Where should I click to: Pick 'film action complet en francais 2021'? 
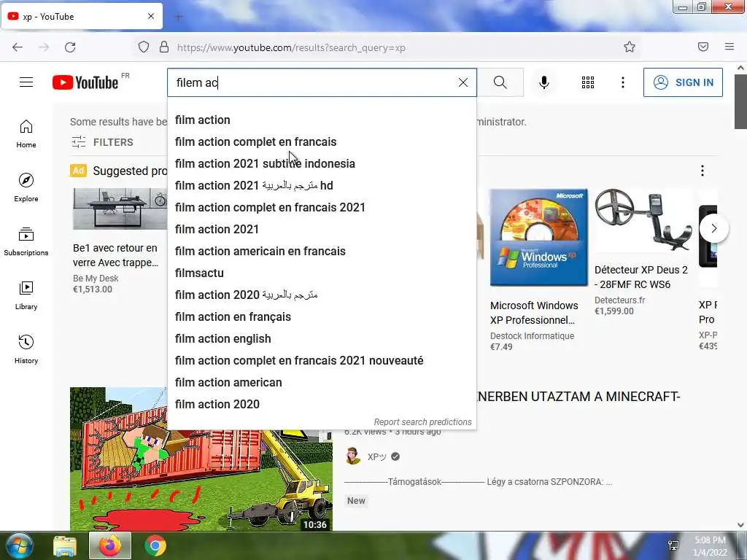(322, 208)
